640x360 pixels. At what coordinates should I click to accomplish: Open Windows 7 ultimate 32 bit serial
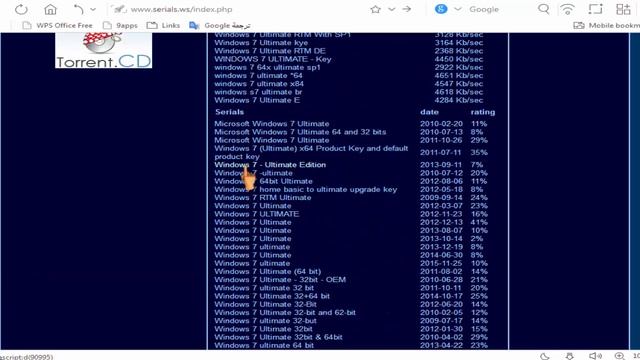(264, 288)
